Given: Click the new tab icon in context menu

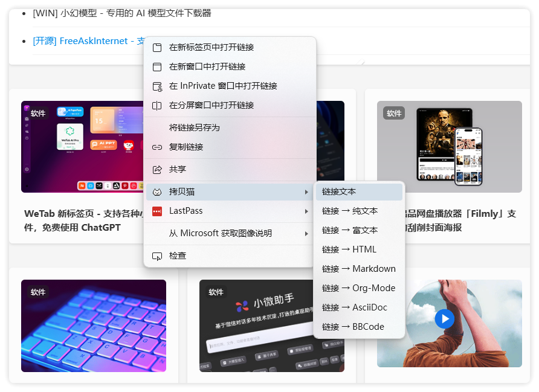Looking at the screenshot, I should click(157, 47).
